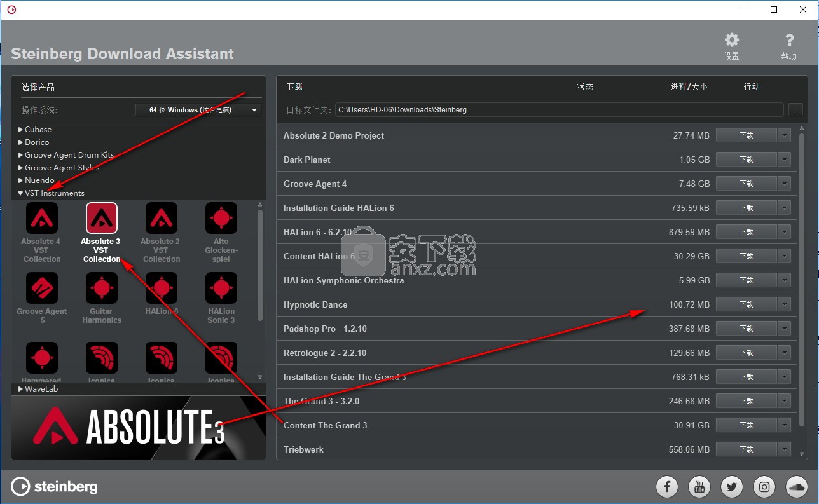Open download options arrow for Triebwerk
The image size is (819, 504).
785,449
